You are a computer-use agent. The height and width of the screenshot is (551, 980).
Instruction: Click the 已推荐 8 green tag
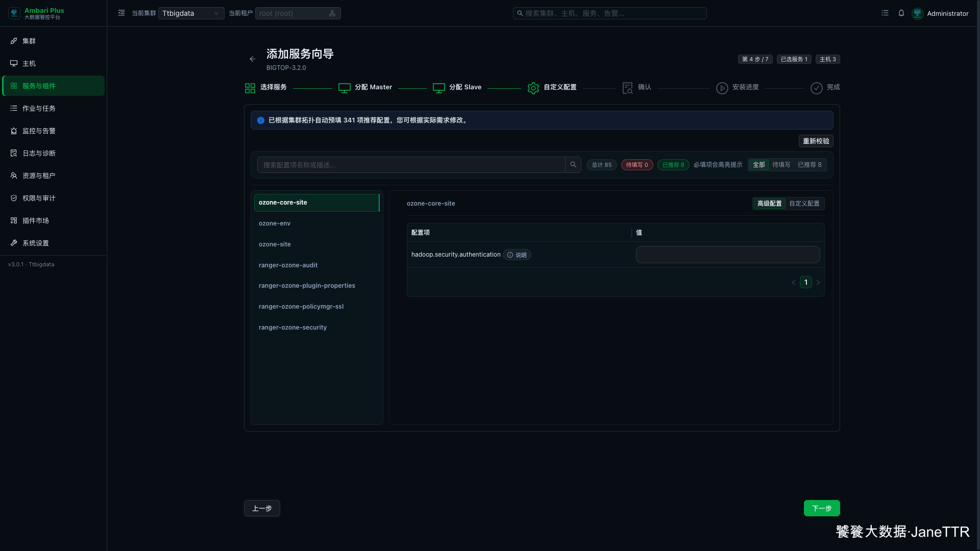click(x=673, y=165)
